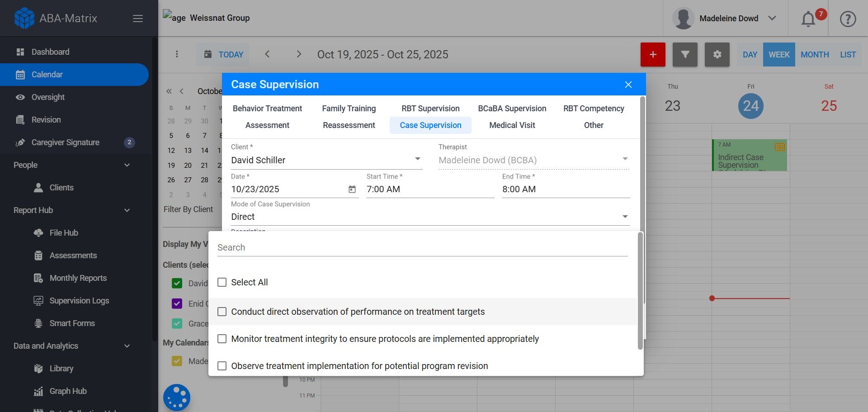Viewport: 868px width, 412px height.
Task: Open the calendar filter funnel icon
Action: click(x=685, y=55)
